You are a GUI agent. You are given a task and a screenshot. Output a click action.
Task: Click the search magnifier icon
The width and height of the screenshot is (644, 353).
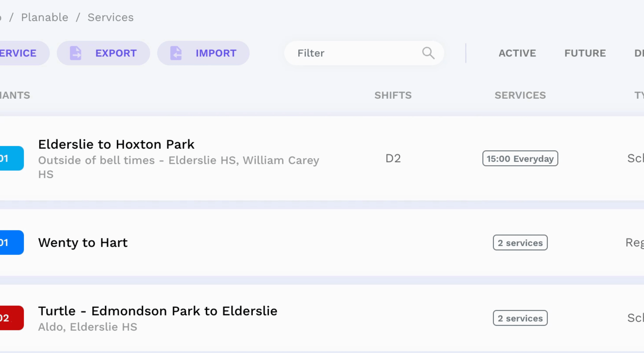tap(428, 53)
